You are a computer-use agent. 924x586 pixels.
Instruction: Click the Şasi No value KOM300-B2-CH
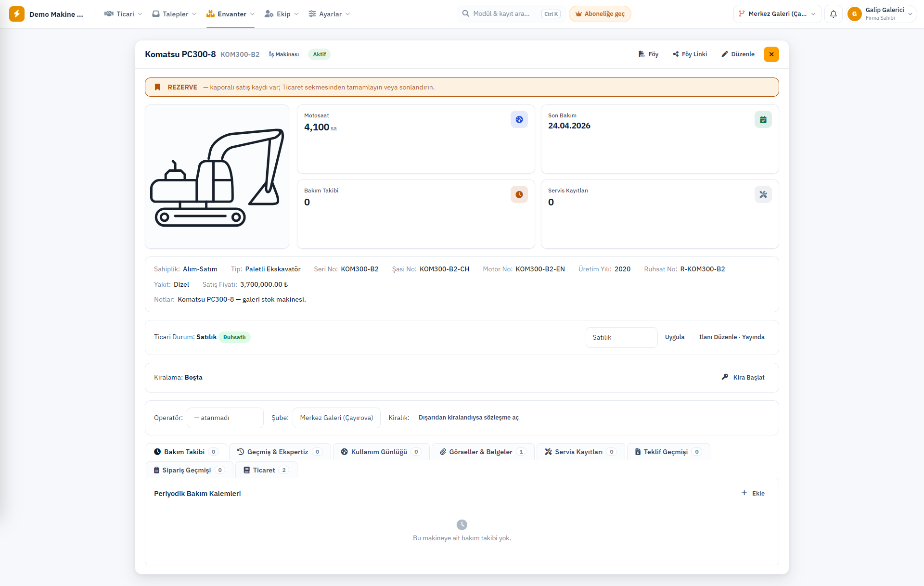point(444,269)
